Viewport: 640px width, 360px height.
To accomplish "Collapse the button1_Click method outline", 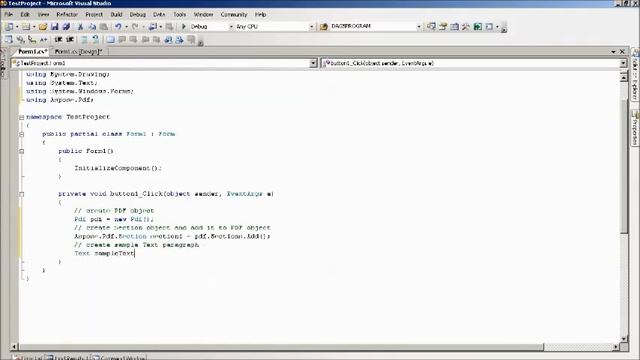I will coord(22,194).
